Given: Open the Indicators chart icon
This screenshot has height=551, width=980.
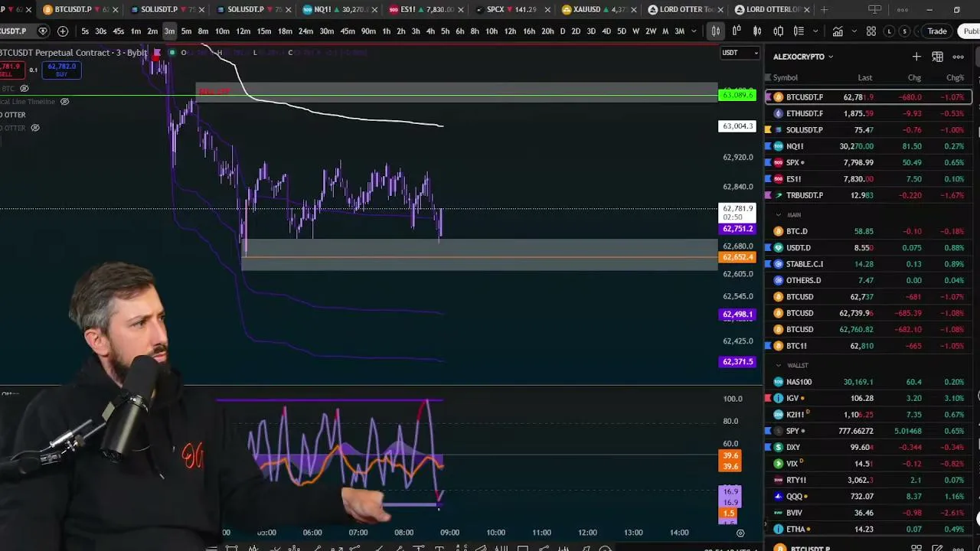Looking at the screenshot, I should coord(838,31).
